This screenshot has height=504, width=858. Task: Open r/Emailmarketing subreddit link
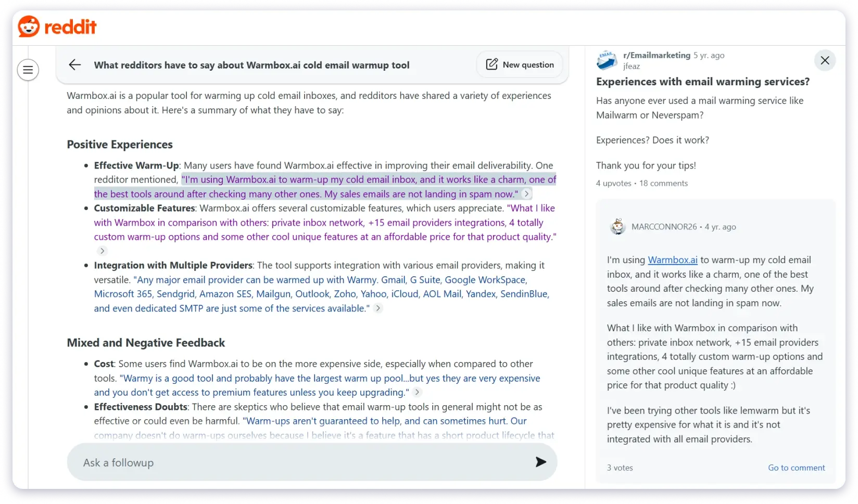[x=657, y=55]
